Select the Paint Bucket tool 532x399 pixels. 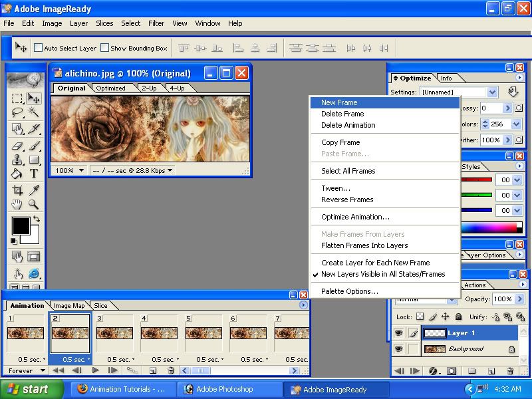(x=17, y=174)
